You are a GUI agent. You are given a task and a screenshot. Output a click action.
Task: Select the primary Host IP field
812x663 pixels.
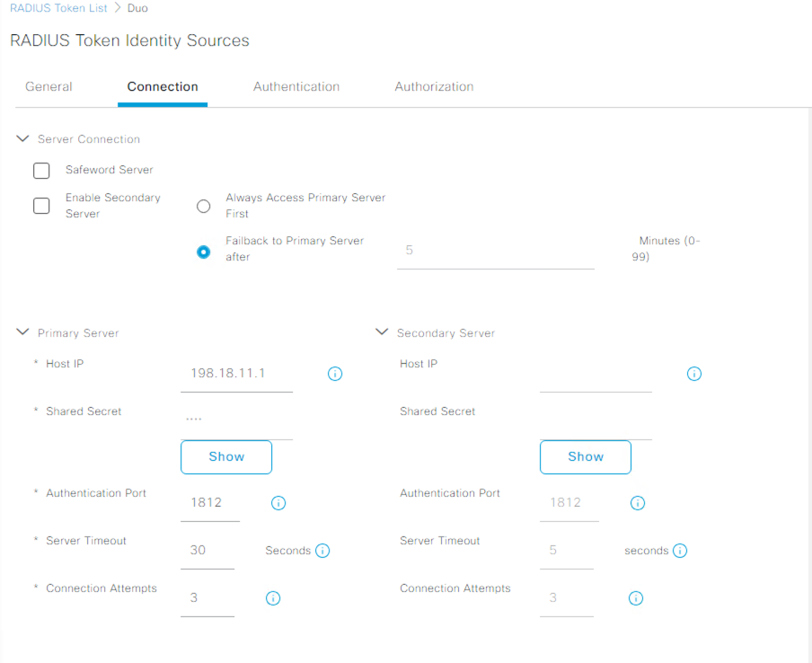click(236, 373)
